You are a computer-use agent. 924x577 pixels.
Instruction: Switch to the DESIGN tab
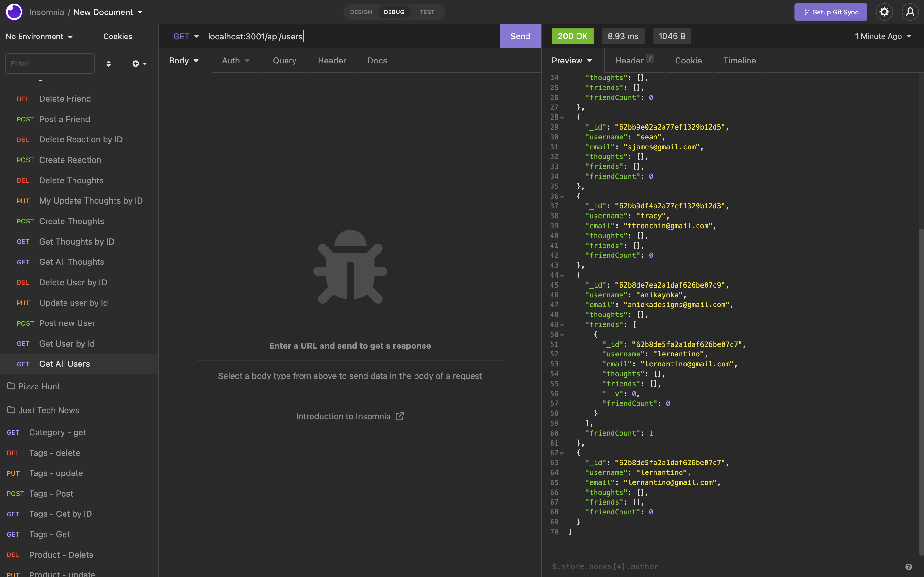click(x=360, y=12)
